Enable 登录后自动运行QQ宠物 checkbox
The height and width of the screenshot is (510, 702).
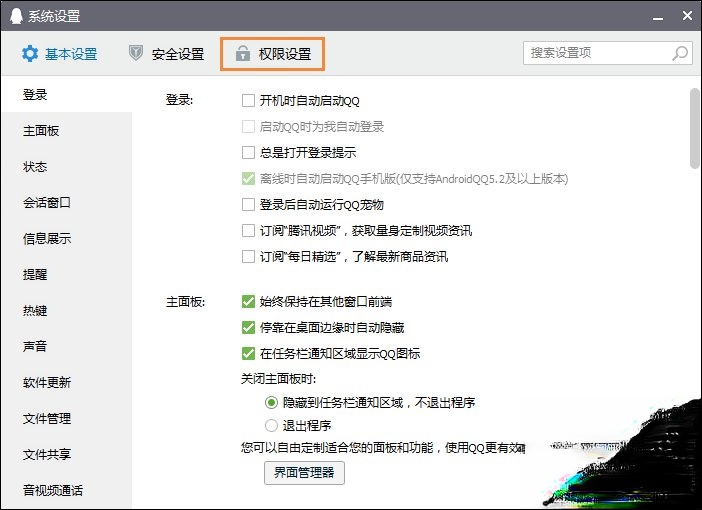[x=248, y=205]
